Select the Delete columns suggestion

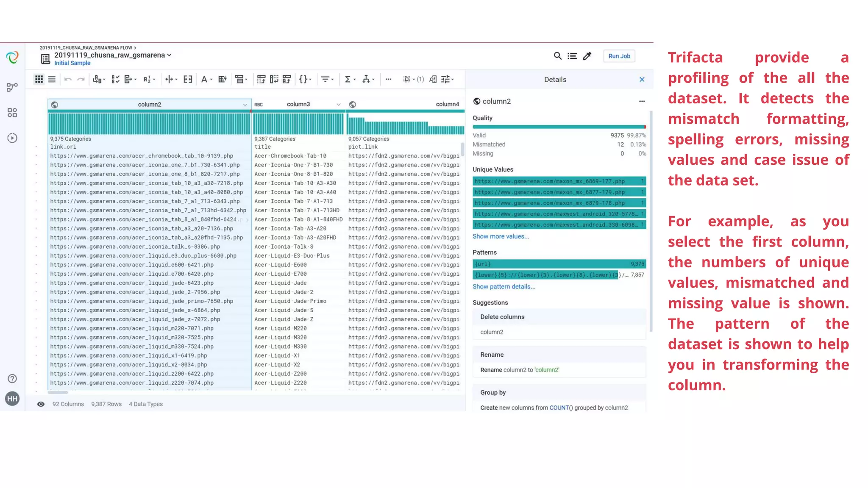(x=559, y=324)
